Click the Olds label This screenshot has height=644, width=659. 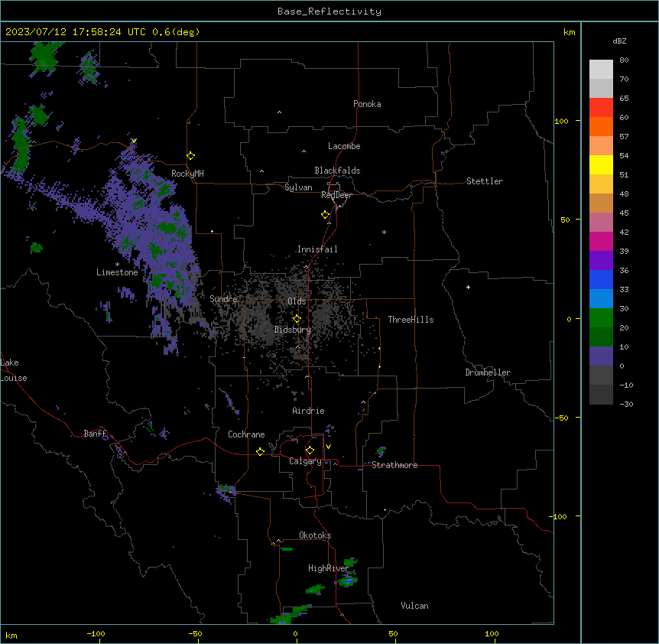coord(297,301)
